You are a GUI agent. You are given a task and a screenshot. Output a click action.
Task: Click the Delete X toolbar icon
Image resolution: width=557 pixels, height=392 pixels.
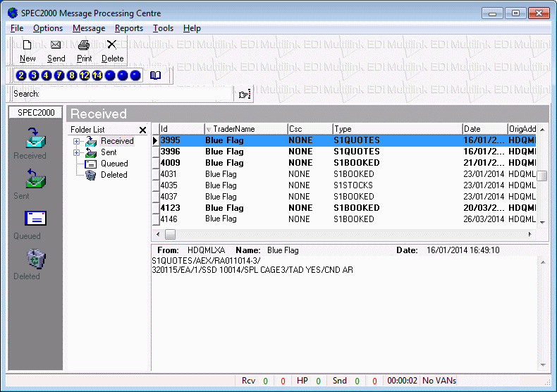pyautogui.click(x=111, y=46)
